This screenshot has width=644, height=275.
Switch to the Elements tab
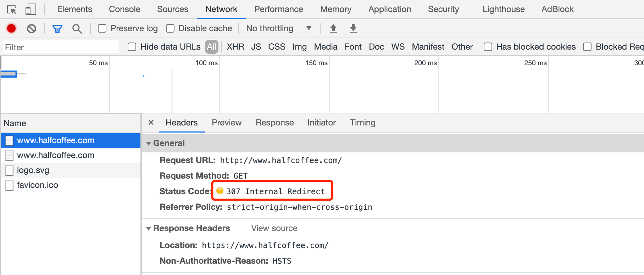(x=74, y=9)
